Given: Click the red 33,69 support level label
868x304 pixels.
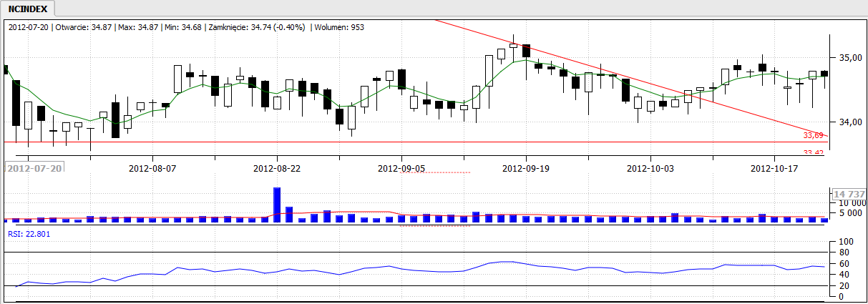Looking at the screenshot, I should [x=814, y=134].
